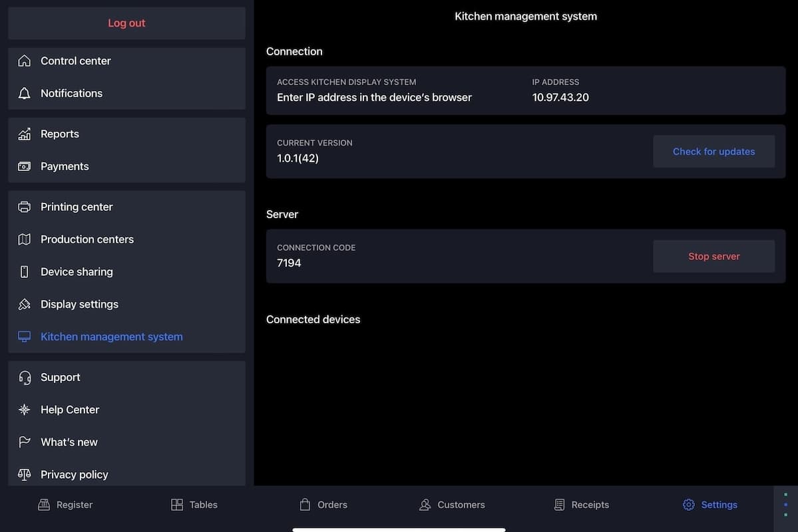Click the Support headset icon
This screenshot has width=798, height=532.
(x=25, y=378)
